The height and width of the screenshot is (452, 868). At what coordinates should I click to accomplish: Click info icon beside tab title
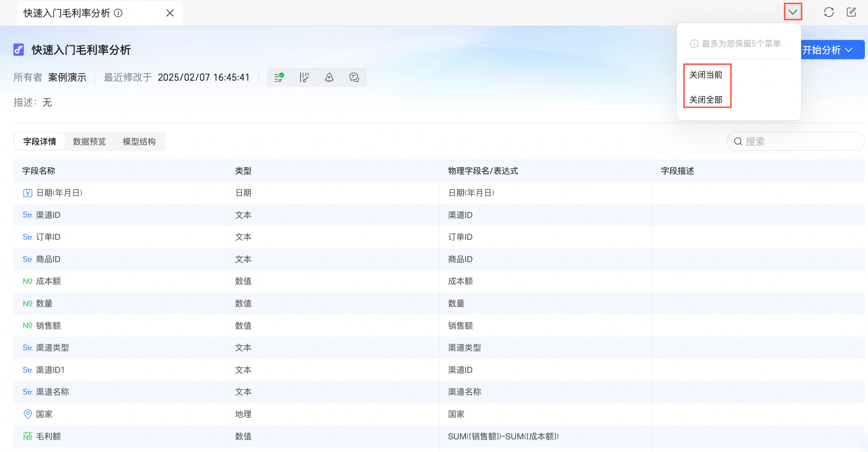click(119, 13)
